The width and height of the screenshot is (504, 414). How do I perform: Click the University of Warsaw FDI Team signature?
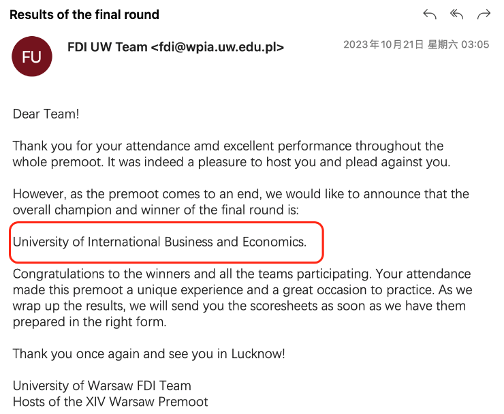102,386
